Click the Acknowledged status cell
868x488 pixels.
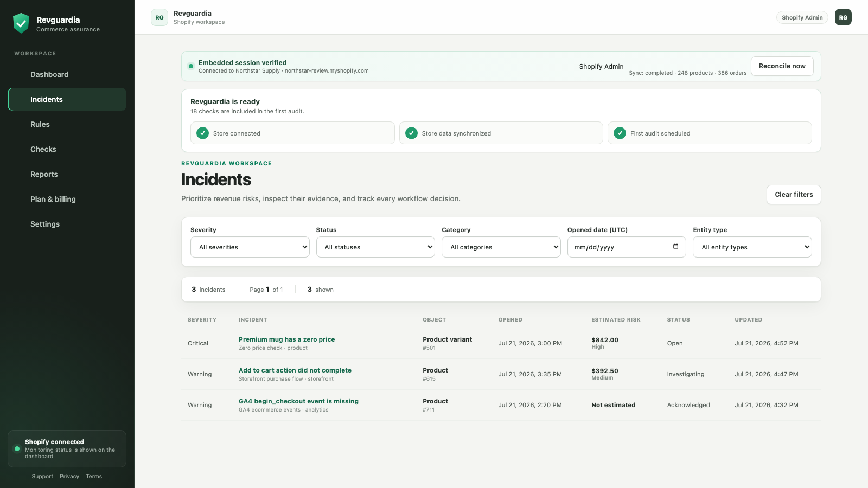[x=688, y=405]
